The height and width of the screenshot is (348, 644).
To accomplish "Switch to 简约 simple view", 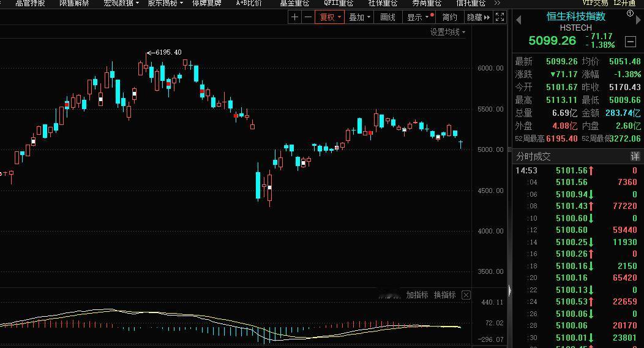I will (450, 17).
